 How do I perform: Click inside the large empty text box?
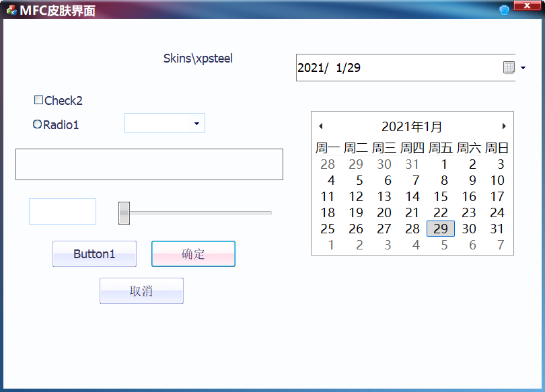(x=149, y=164)
